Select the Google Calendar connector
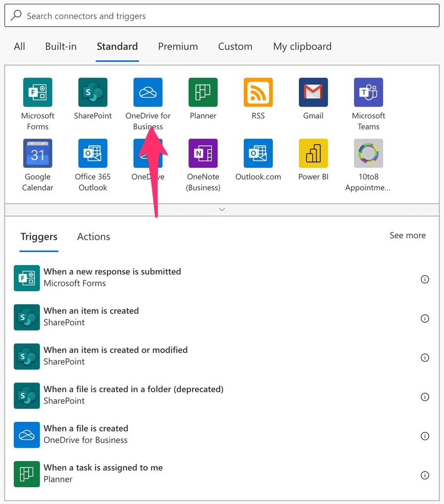The image size is (444, 504). click(37, 154)
